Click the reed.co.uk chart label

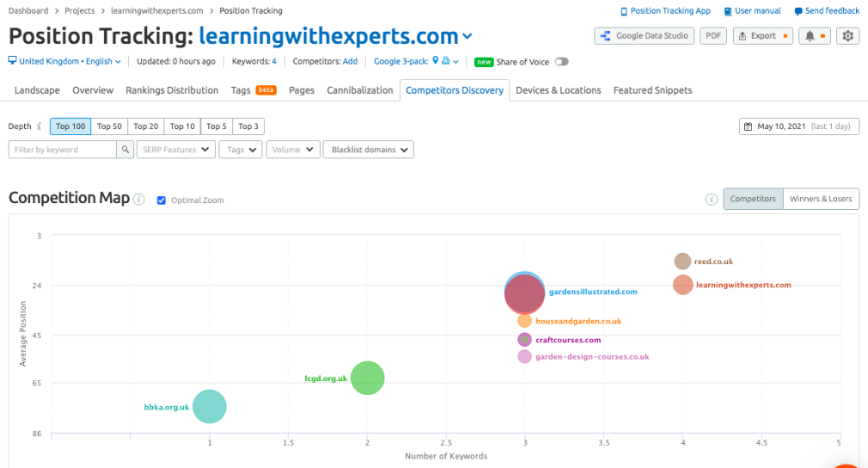coord(713,262)
